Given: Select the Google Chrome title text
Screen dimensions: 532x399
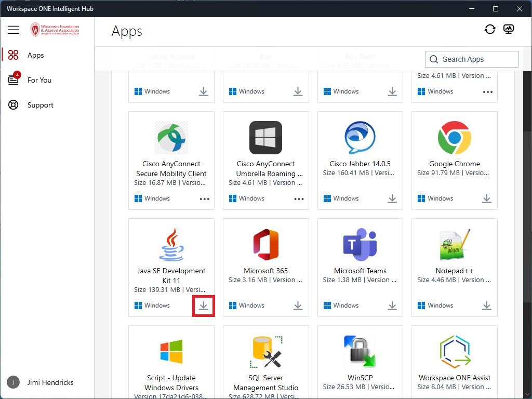Looking at the screenshot, I should pyautogui.click(x=454, y=164).
